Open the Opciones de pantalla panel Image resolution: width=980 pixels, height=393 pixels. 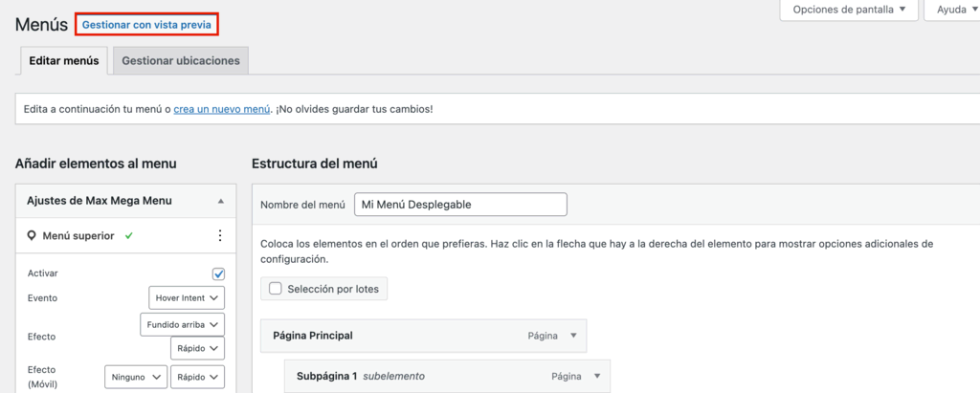[850, 10]
